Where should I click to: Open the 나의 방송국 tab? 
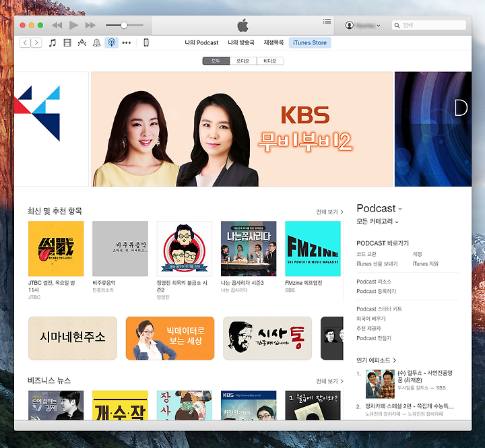[241, 42]
